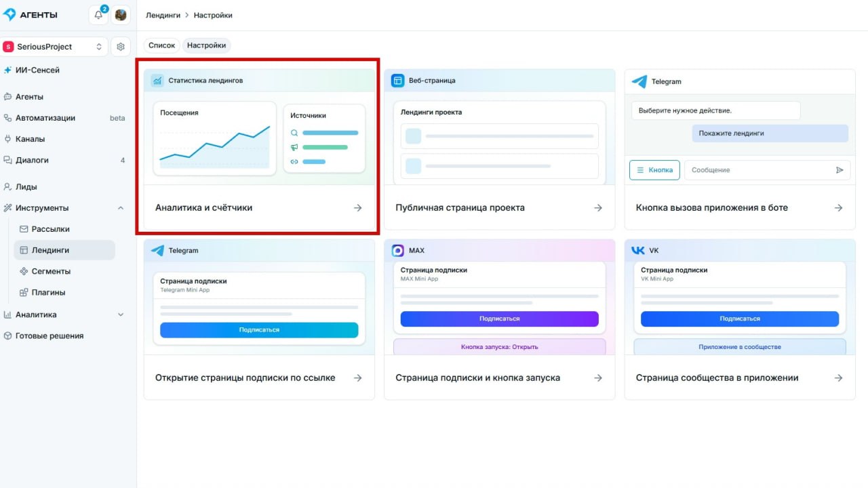Viewport: 868px width, 488px height.
Task: Open Плагины under Инструменты
Action: [48, 293]
